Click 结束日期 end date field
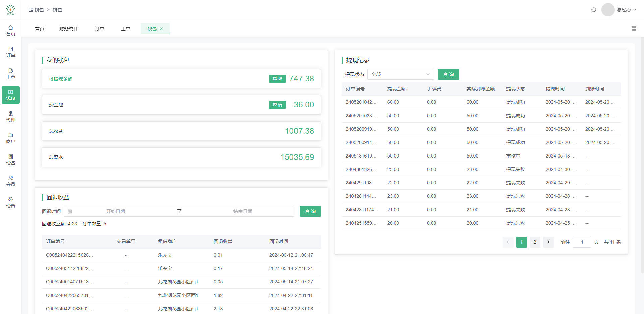 pos(243,211)
